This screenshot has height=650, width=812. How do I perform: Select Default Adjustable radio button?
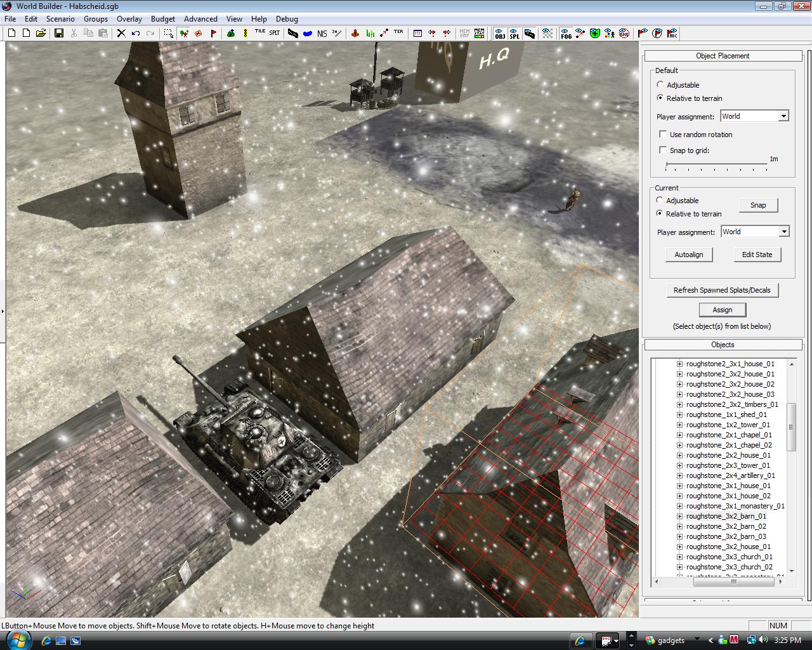click(x=660, y=84)
